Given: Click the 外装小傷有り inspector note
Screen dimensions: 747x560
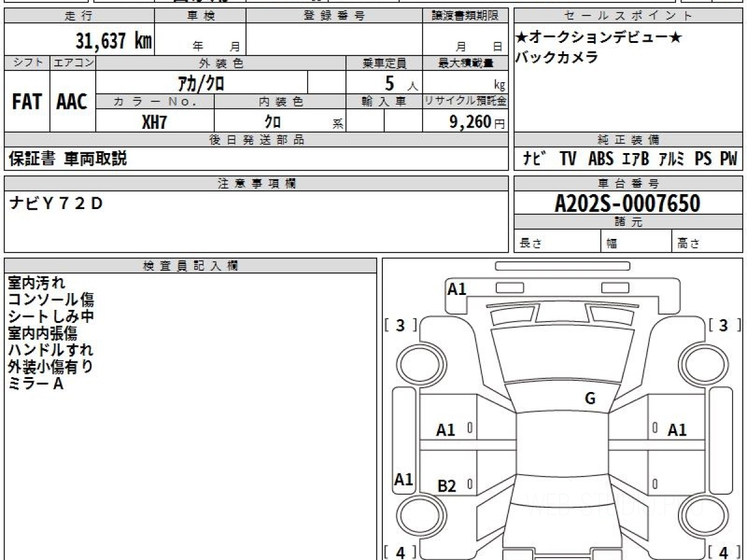Looking at the screenshot, I should coord(51,367).
